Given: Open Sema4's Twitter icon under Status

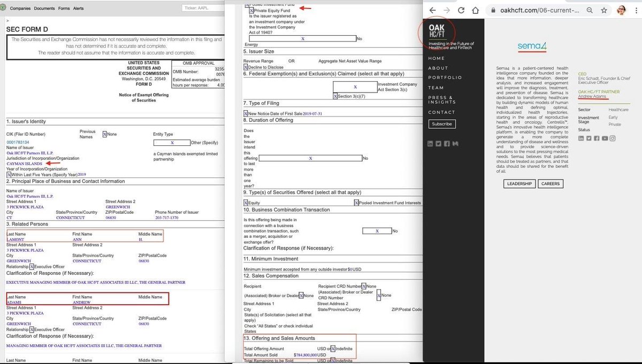Looking at the screenshot, I should click(588, 138).
